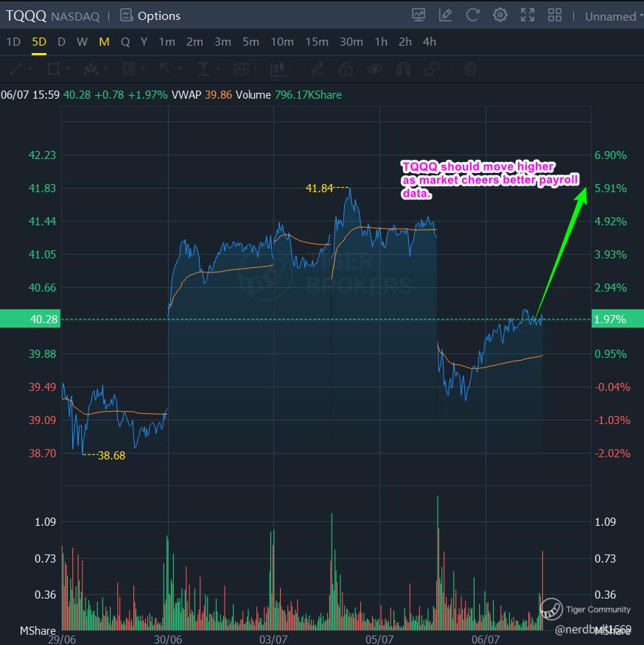This screenshot has width=644, height=645.
Task: Click the duplicate drawing icon
Action: click(x=432, y=68)
